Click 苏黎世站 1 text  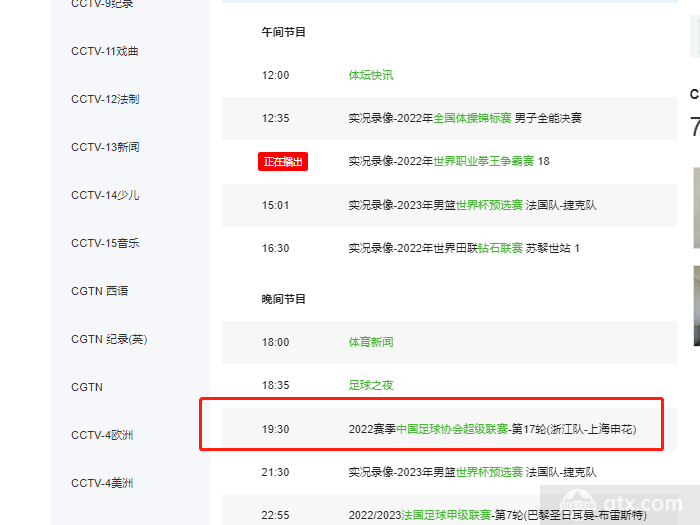click(x=553, y=248)
